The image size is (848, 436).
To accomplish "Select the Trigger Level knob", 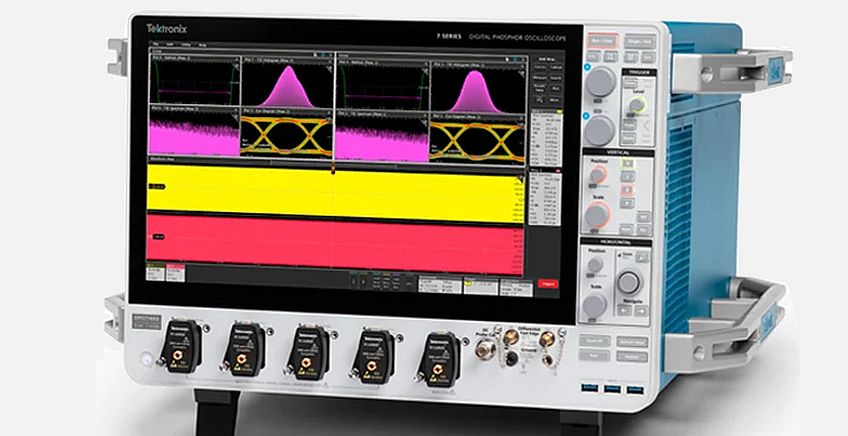I will click(x=638, y=106).
